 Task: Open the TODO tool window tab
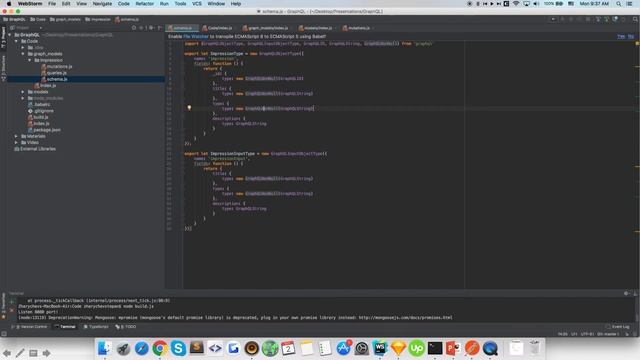point(126,327)
